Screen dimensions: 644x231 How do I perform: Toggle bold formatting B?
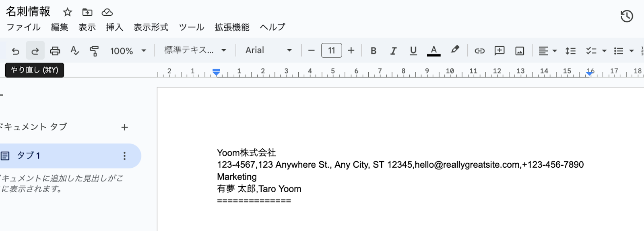tap(374, 51)
